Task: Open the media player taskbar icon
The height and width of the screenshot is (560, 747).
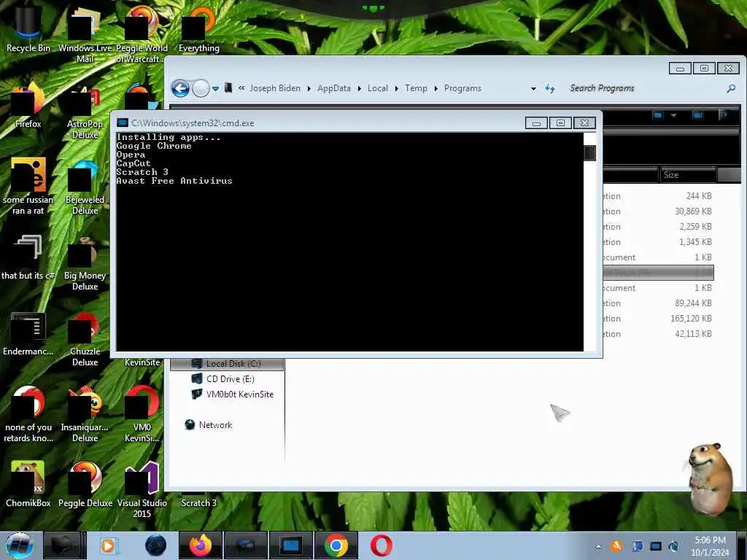Action: pyautogui.click(x=109, y=545)
